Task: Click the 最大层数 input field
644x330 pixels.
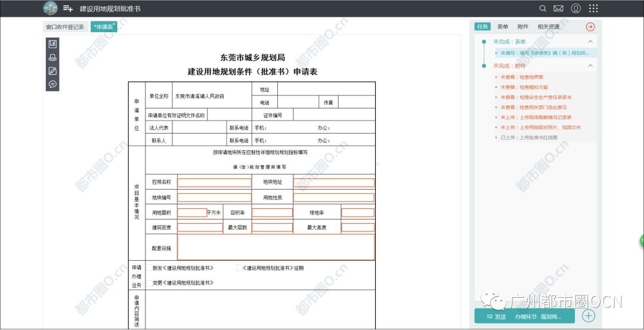Action: 273,227
